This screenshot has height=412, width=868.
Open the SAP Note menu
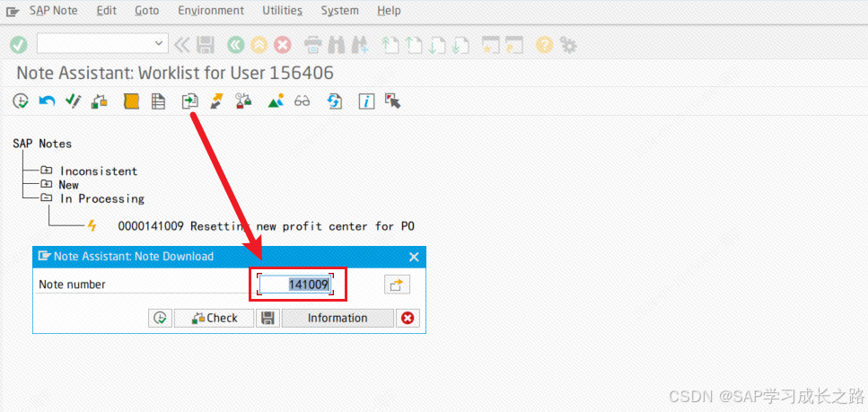tap(53, 11)
